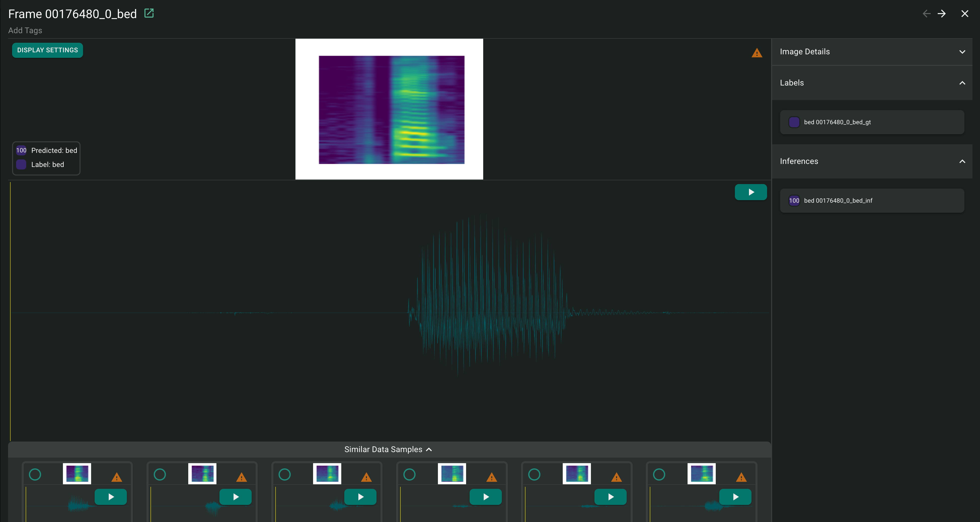Click the purple swatch of bed_gt label

coord(794,122)
